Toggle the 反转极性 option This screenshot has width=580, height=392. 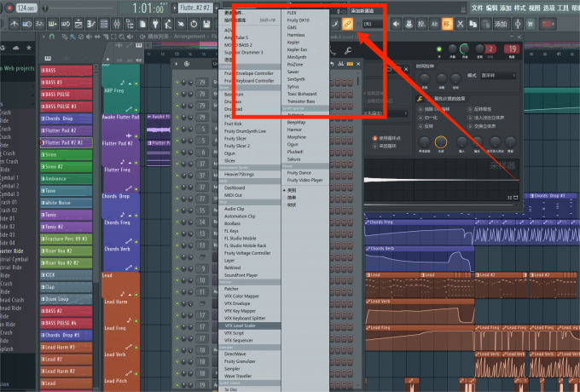click(469, 108)
